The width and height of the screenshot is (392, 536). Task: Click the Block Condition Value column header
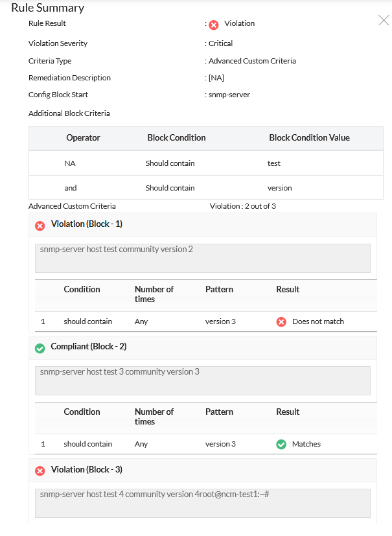point(309,138)
